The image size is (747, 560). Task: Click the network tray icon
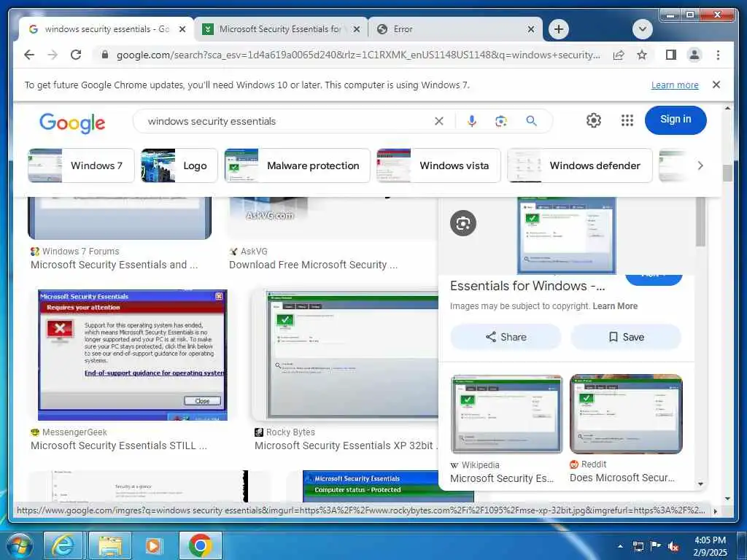[x=638, y=546]
